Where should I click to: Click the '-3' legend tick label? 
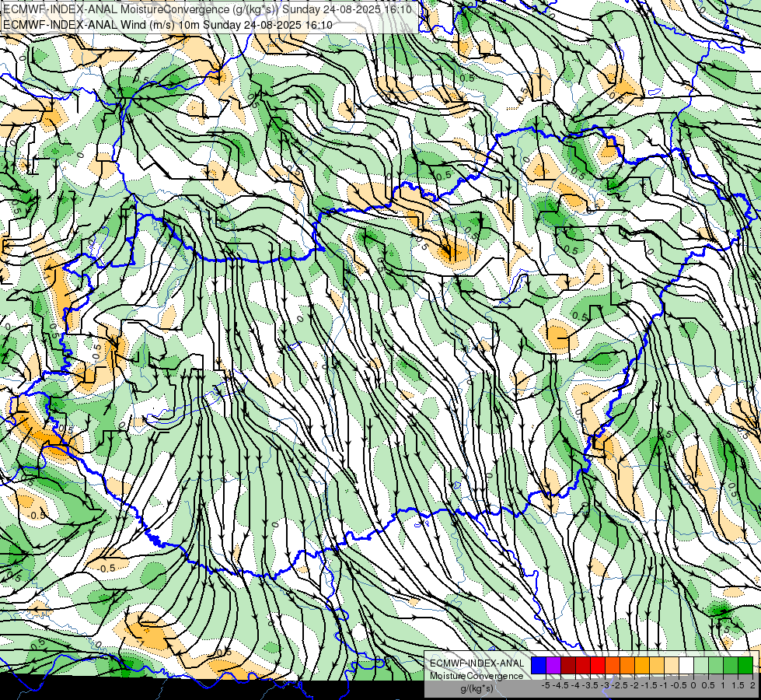coord(606,685)
